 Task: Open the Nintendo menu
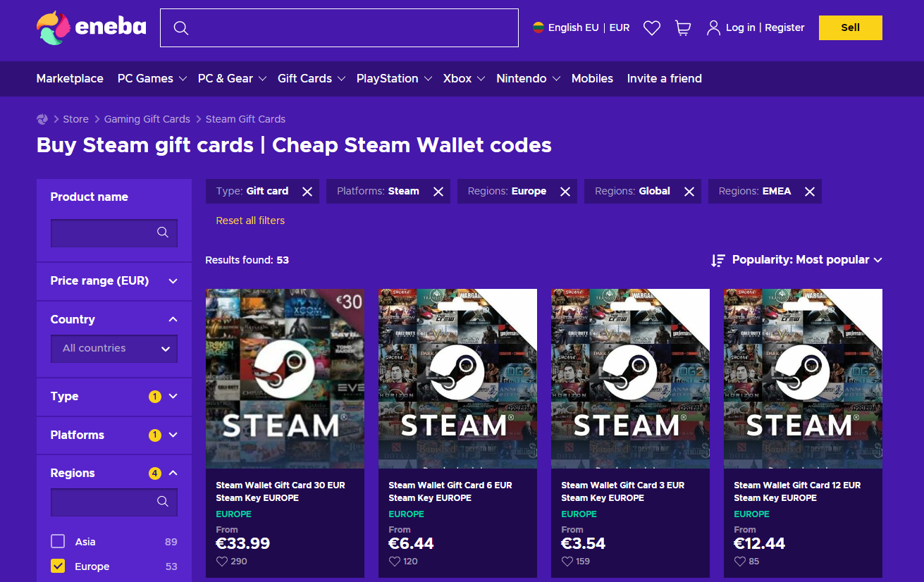tap(528, 79)
